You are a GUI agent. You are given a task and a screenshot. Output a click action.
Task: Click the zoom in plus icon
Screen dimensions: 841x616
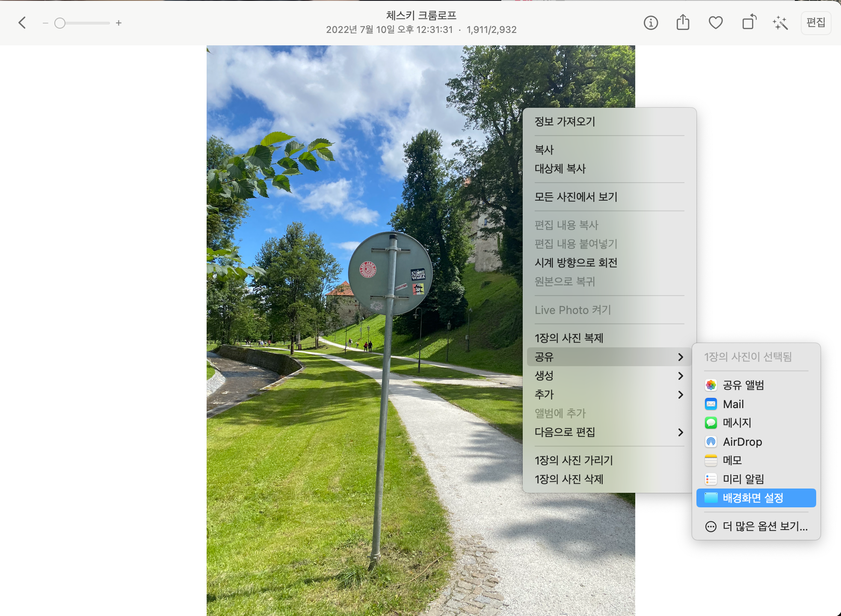(118, 23)
